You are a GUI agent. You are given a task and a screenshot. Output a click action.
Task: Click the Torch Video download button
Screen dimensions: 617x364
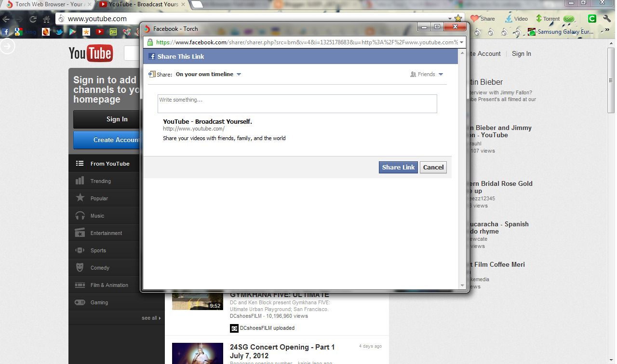point(516,19)
